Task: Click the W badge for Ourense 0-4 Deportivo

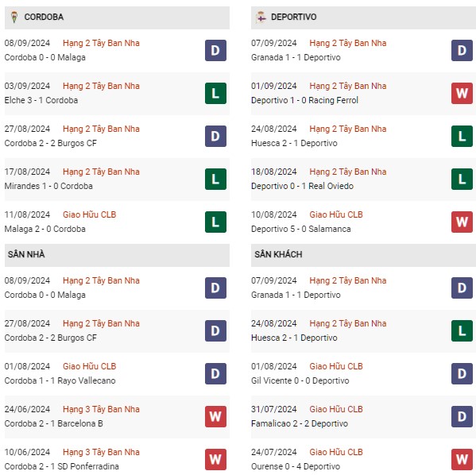Action: (462, 459)
